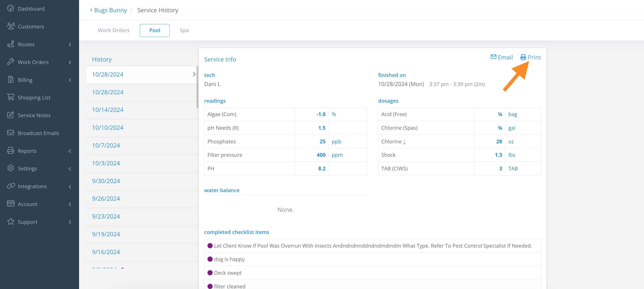Expand the Settings submenu chevron

[70, 169]
